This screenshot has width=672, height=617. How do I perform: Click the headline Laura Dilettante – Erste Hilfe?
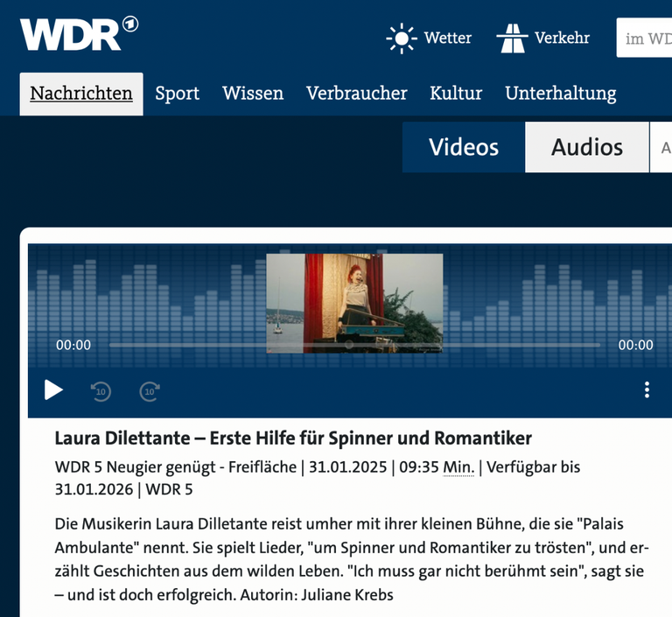[293, 438]
